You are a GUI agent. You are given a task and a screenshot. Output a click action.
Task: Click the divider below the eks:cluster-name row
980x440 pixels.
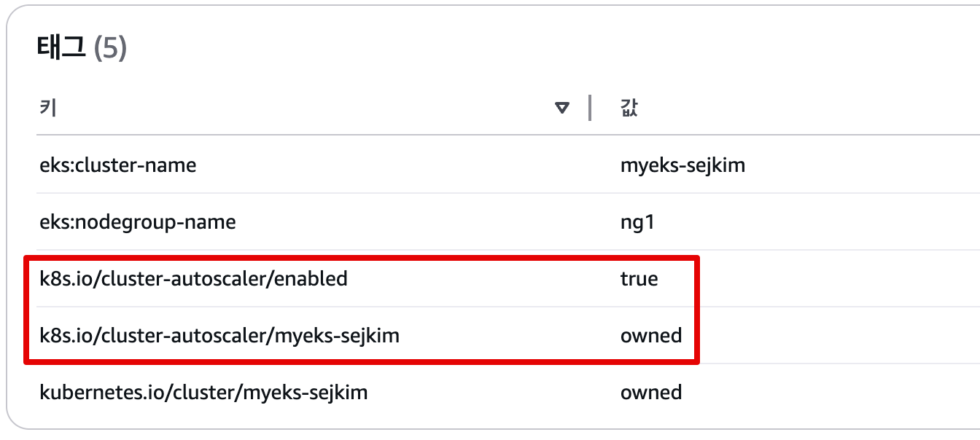click(437, 193)
